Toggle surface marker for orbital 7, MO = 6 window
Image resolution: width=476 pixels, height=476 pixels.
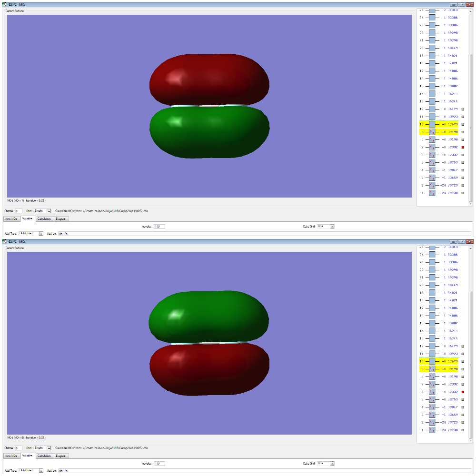pos(463,384)
